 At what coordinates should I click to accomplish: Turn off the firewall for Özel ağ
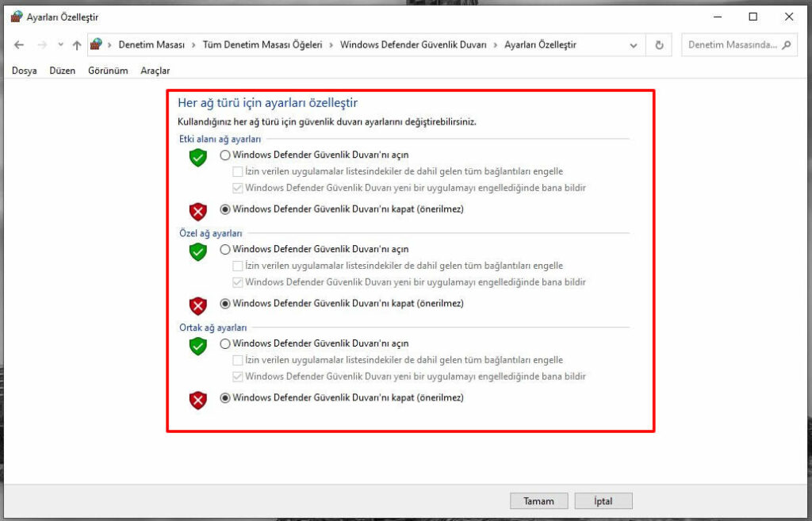(225, 304)
